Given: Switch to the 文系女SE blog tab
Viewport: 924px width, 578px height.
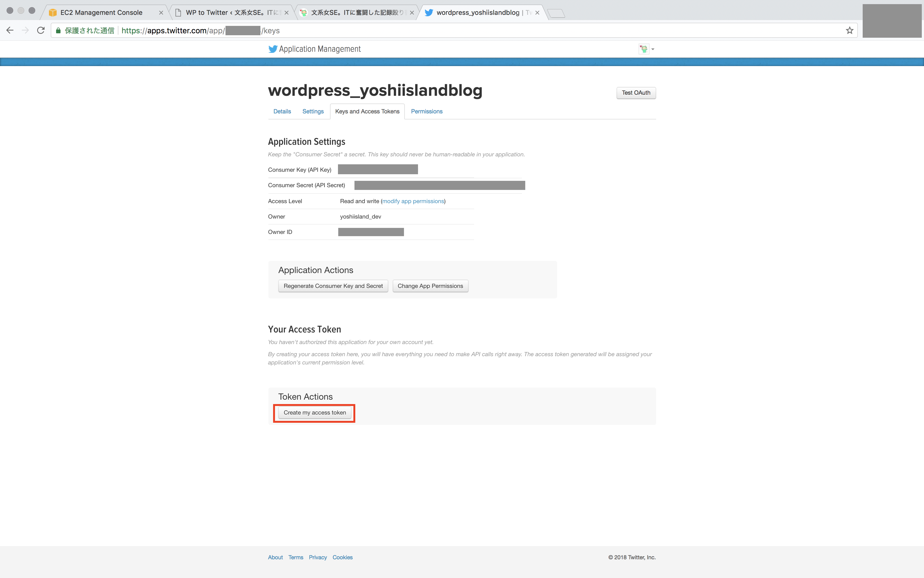Looking at the screenshot, I should (x=357, y=13).
